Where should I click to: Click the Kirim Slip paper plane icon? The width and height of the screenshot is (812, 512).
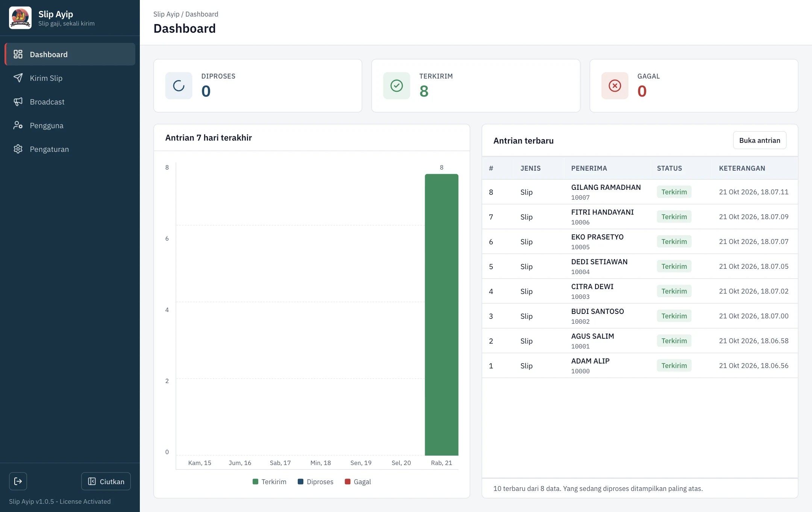18,78
